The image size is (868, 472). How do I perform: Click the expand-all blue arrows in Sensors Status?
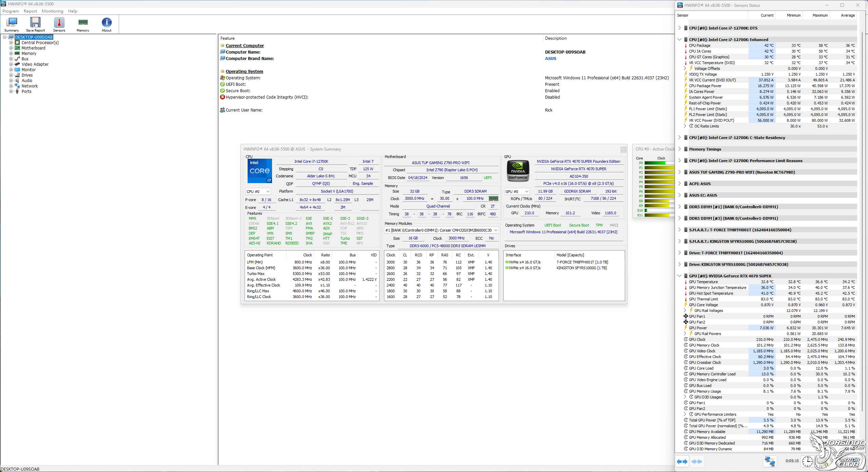pos(682,461)
